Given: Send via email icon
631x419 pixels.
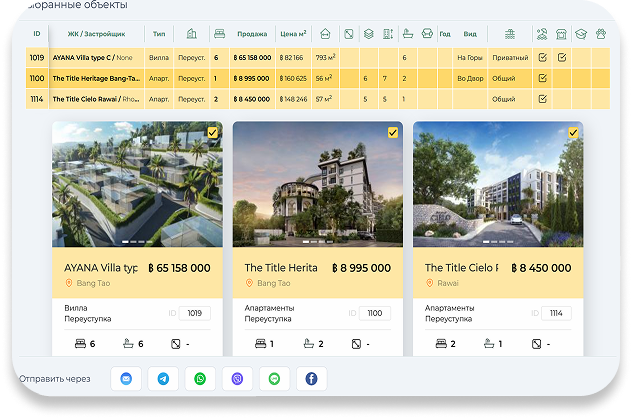Looking at the screenshot, I should [x=126, y=379].
